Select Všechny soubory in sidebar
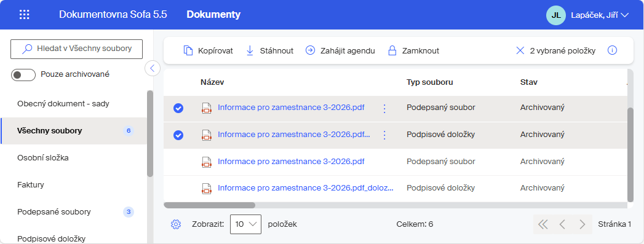Screen dimensions: 644x244 74,131
